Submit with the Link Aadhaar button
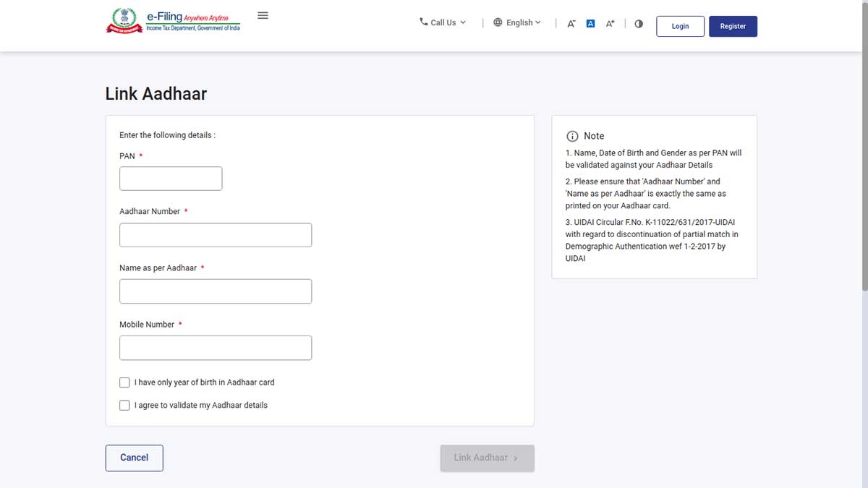 click(x=487, y=458)
